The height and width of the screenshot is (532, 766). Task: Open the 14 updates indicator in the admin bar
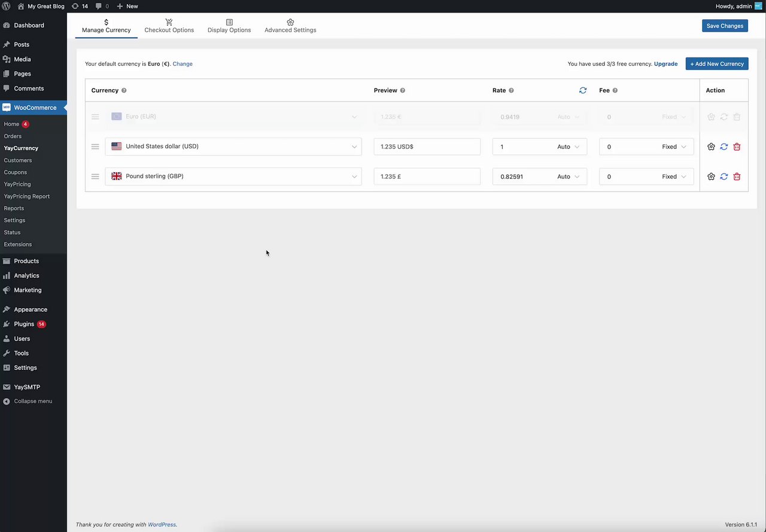coord(80,6)
